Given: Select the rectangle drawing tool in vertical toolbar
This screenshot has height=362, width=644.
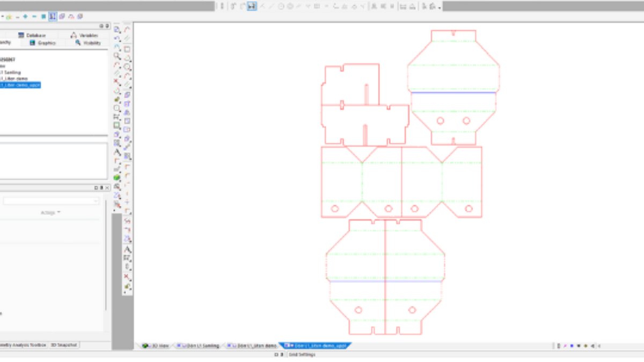Looking at the screenshot, I should 127,49.
